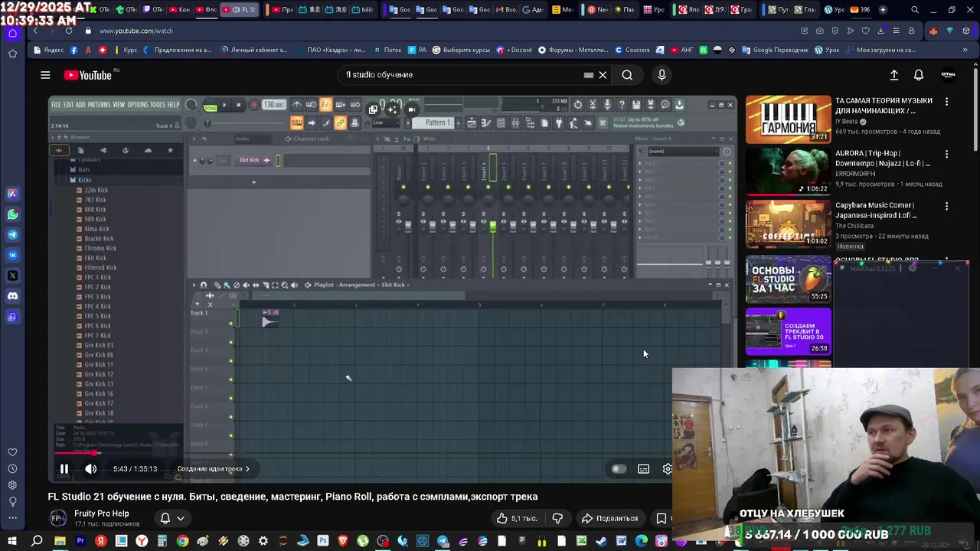
Task: Open the tab search magnifier in title bar
Action: (x=915, y=10)
